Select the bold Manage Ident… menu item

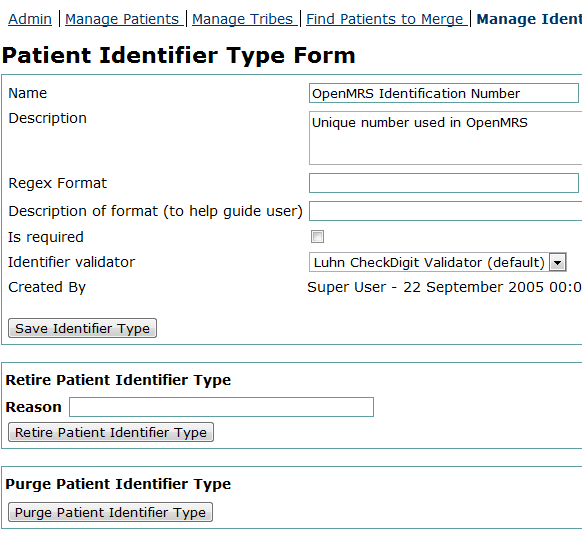pyautogui.click(x=529, y=19)
